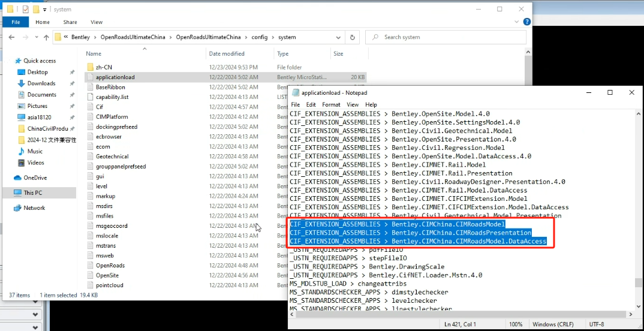Select the BaseRibbon file icon
The height and width of the screenshot is (331, 644).
tap(91, 87)
